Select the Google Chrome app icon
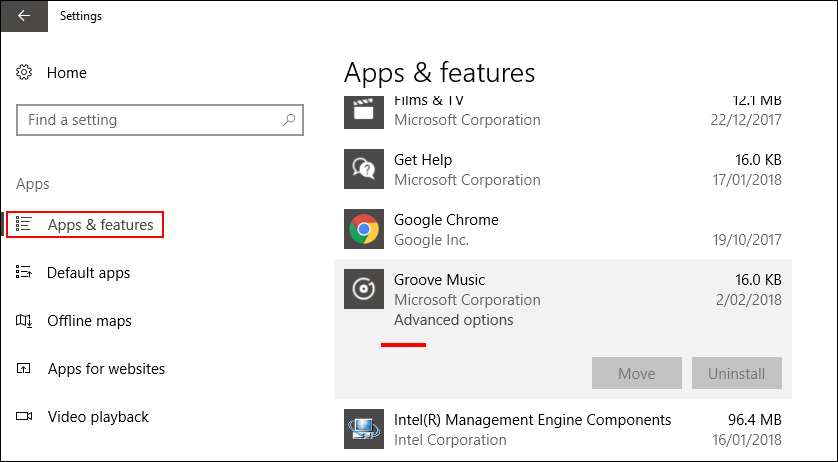Image resolution: width=838 pixels, height=462 pixels. 364,229
